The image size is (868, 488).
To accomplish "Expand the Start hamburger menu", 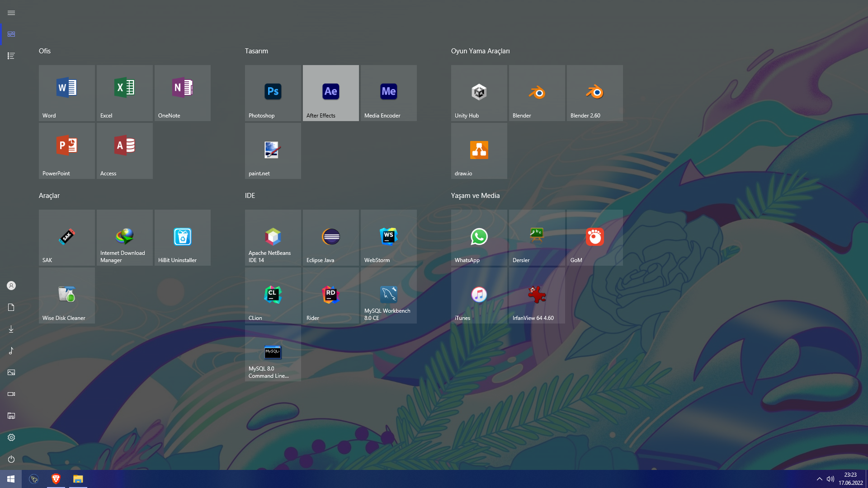I will coord(11,13).
